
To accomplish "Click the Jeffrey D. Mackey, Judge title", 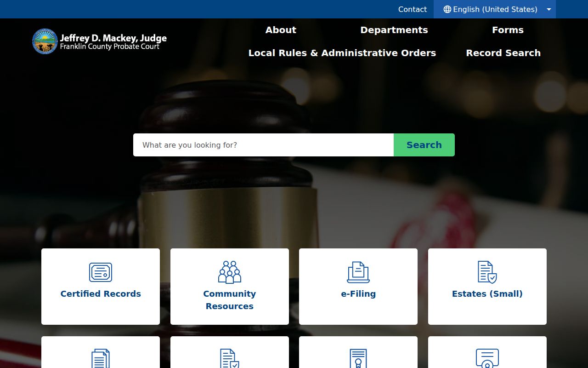I will (x=113, y=38).
